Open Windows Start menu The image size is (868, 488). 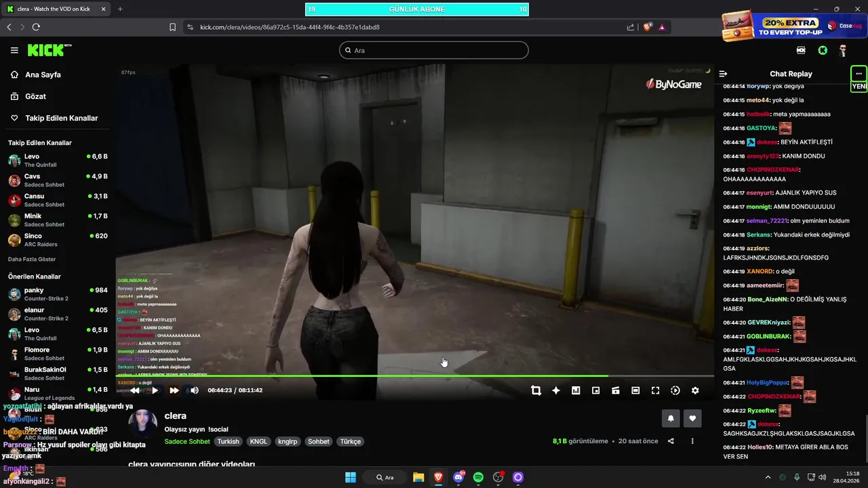(x=351, y=477)
